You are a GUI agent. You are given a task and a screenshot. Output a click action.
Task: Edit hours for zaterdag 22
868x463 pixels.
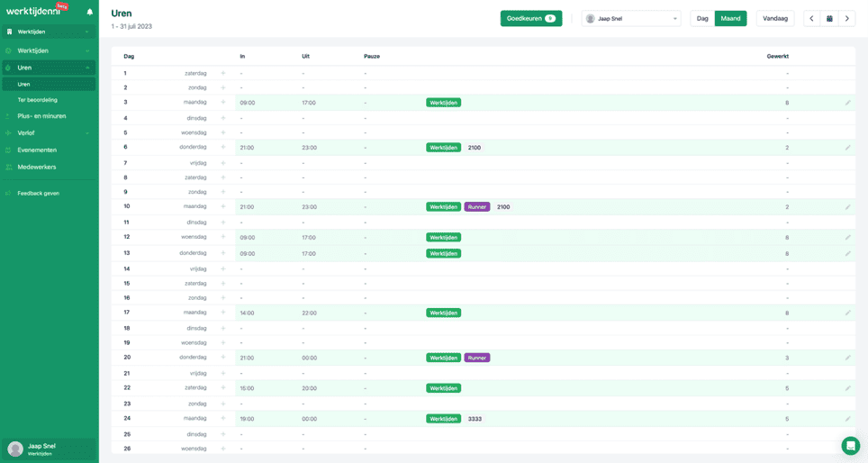(x=847, y=388)
